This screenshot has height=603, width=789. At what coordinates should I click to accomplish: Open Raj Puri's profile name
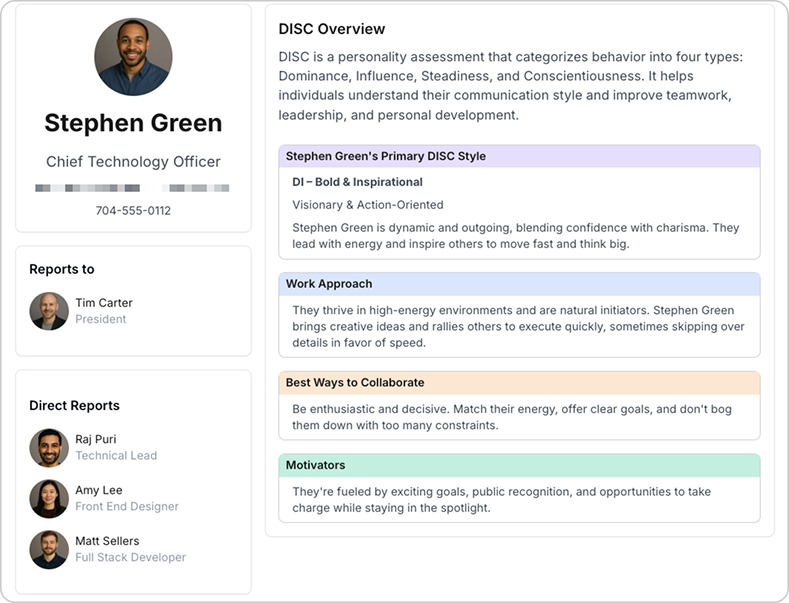[98, 439]
